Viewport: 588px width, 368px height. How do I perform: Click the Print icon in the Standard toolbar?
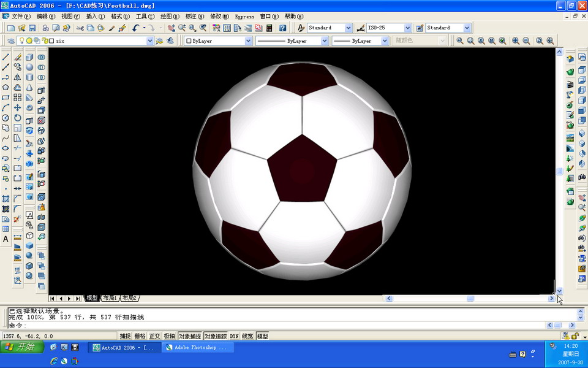[x=45, y=28]
